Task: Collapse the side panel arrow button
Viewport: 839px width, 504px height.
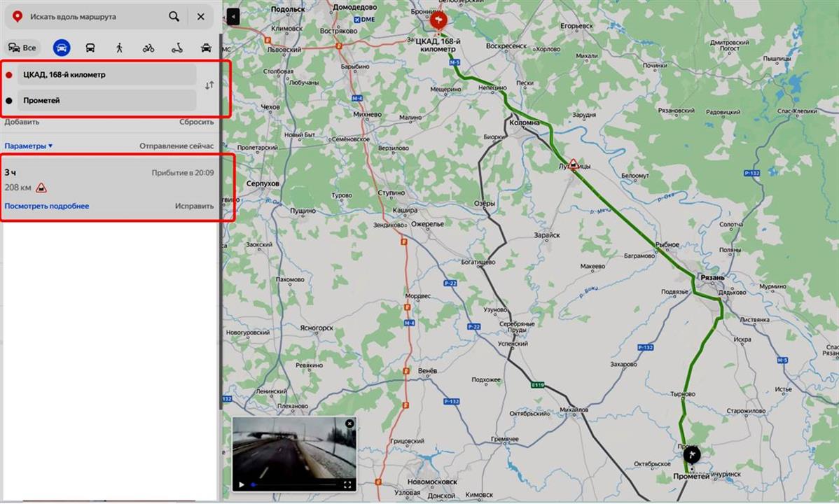Action: click(x=233, y=17)
